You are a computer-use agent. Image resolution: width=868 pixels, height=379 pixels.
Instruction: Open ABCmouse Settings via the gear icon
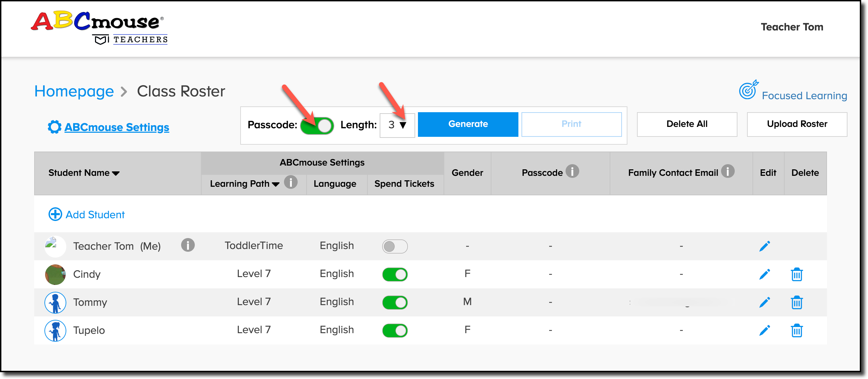55,127
